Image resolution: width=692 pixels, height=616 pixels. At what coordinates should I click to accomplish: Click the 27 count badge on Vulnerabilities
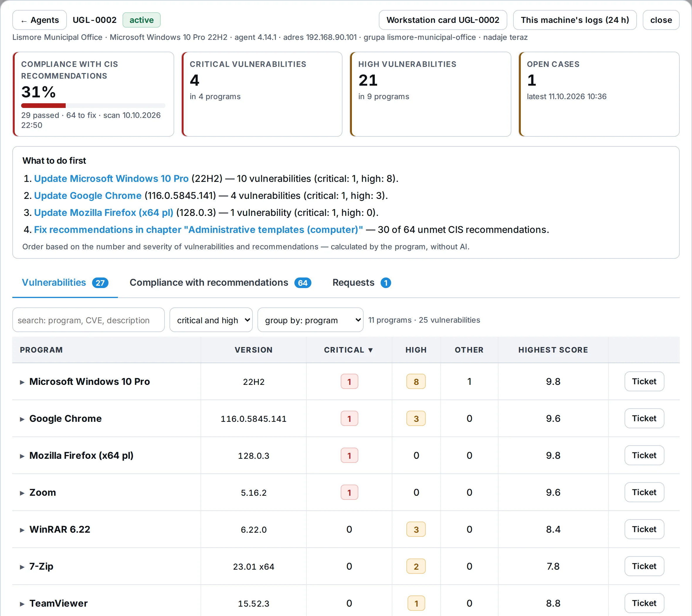pos(100,283)
